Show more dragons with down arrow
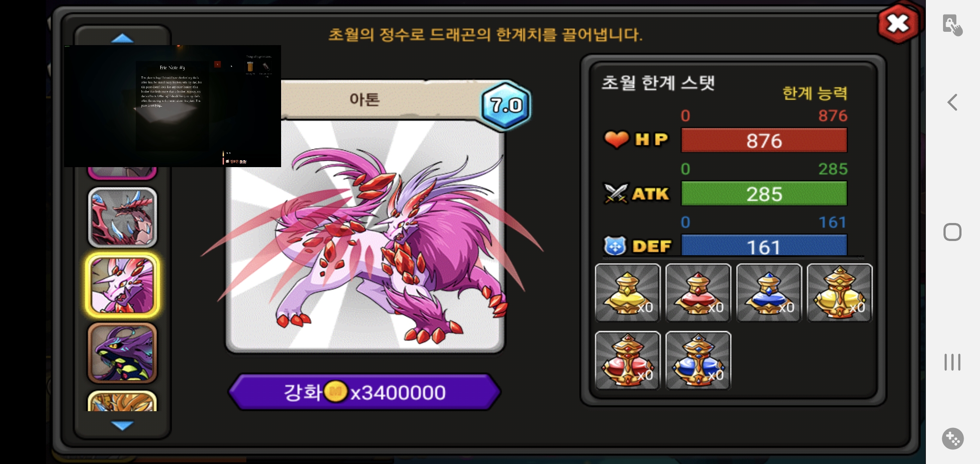The width and height of the screenshot is (980, 464). click(122, 425)
